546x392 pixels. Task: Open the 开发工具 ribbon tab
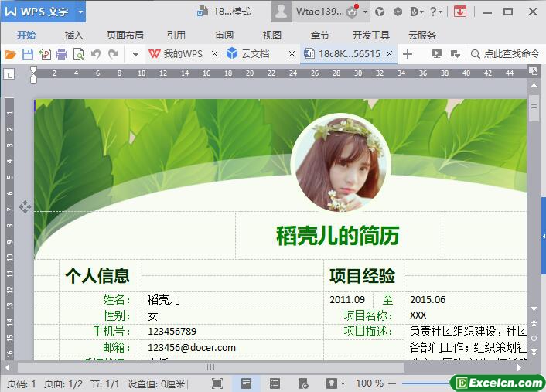pyautogui.click(x=371, y=35)
